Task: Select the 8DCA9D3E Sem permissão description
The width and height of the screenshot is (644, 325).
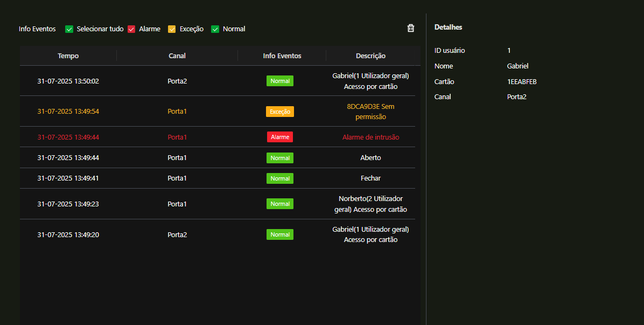Action: coord(370,112)
